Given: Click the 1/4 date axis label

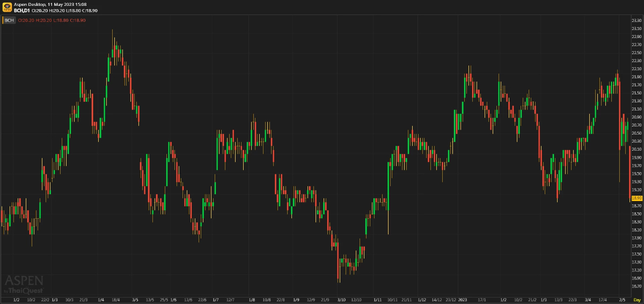Looking at the screenshot, I should [x=101, y=299].
